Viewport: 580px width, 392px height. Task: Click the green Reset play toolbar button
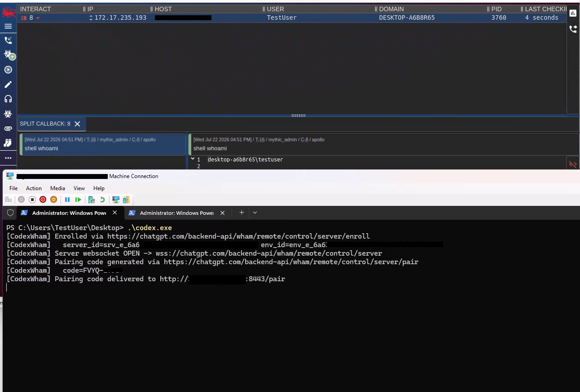click(x=78, y=200)
